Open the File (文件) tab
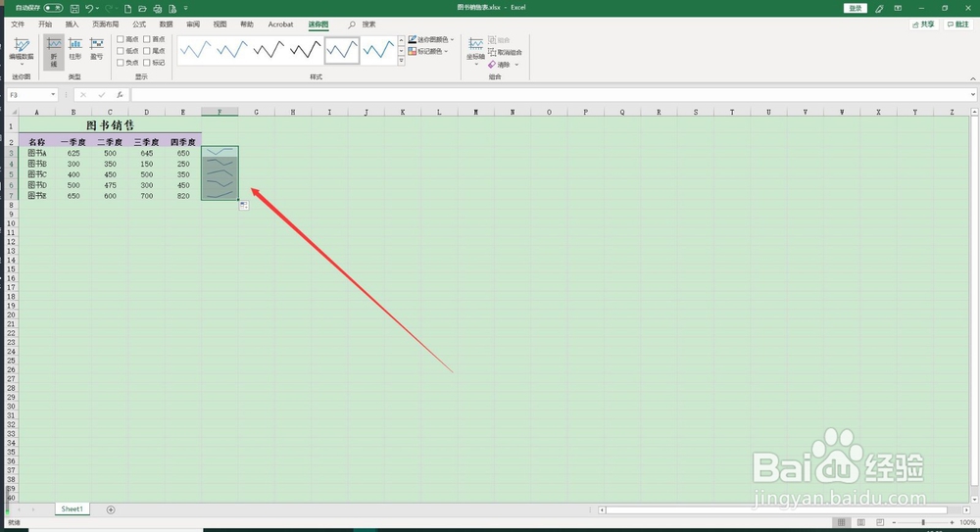 (x=18, y=24)
